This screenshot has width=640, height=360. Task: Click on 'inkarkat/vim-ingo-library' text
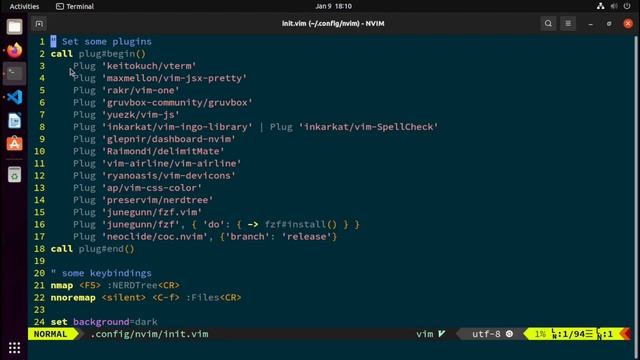click(x=177, y=127)
